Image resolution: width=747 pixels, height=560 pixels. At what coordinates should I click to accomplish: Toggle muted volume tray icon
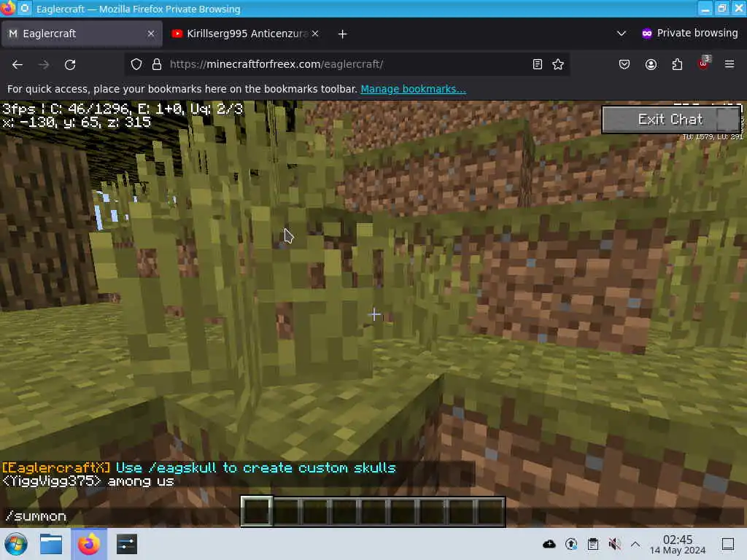[x=614, y=544]
